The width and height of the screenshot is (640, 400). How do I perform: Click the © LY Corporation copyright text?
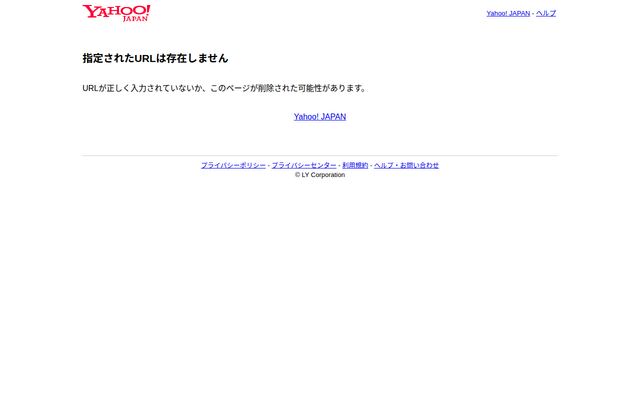pyautogui.click(x=320, y=175)
